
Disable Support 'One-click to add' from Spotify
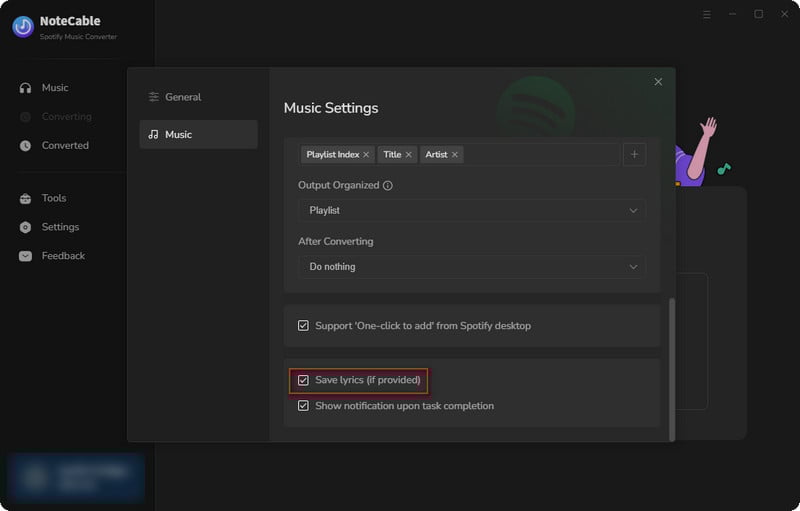point(303,325)
